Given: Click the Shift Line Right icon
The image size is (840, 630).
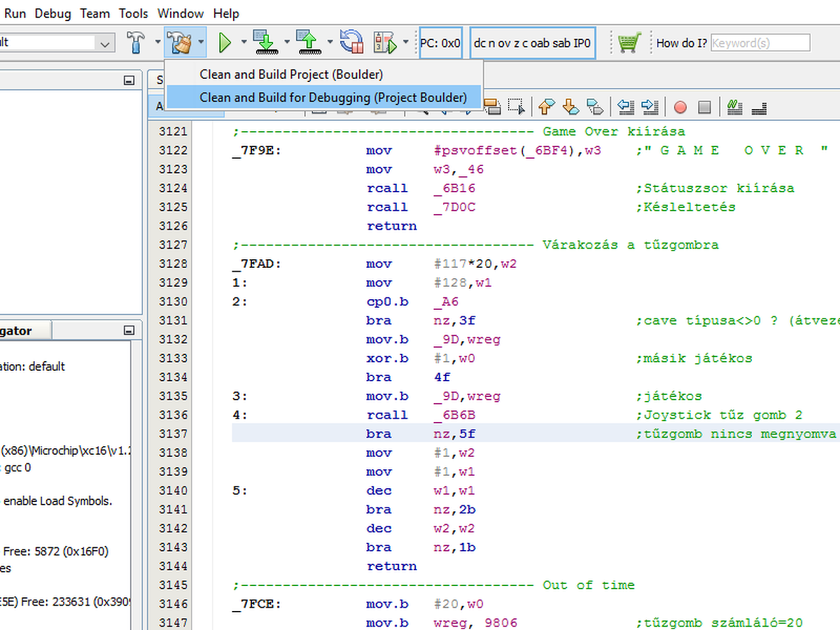Looking at the screenshot, I should coord(649,107).
